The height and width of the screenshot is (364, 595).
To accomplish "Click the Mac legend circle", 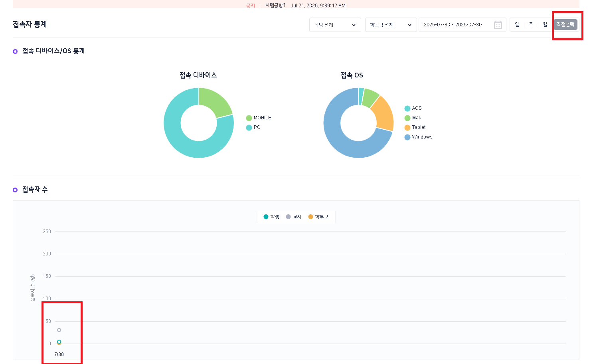I will coord(407,118).
